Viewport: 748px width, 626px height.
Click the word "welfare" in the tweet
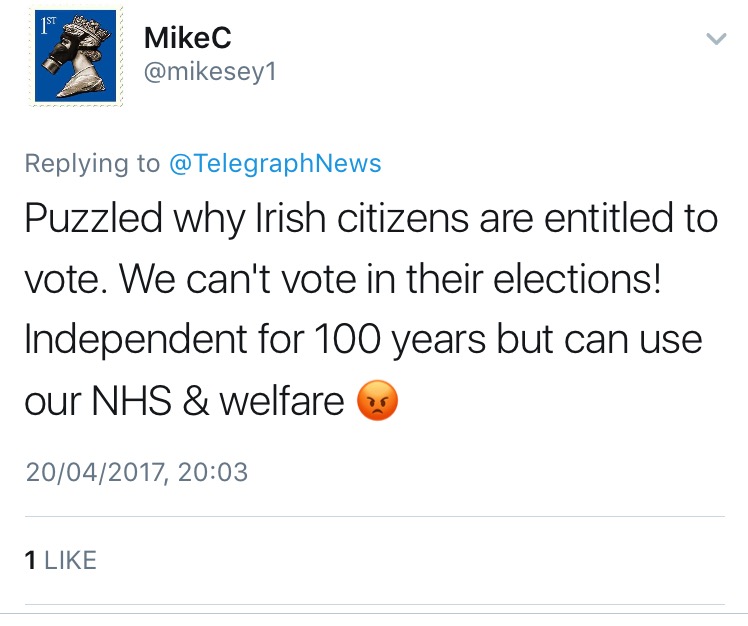tap(281, 400)
